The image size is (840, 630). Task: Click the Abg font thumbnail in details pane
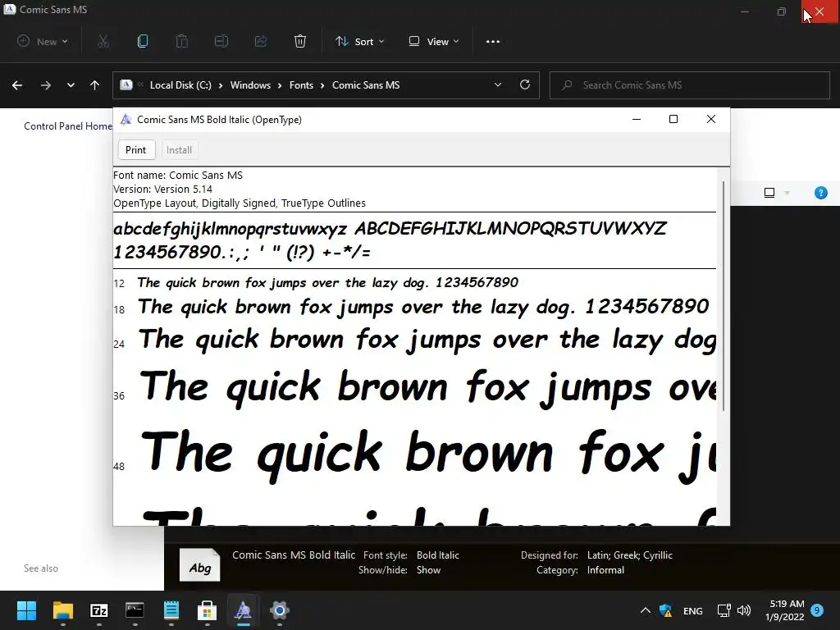click(200, 565)
